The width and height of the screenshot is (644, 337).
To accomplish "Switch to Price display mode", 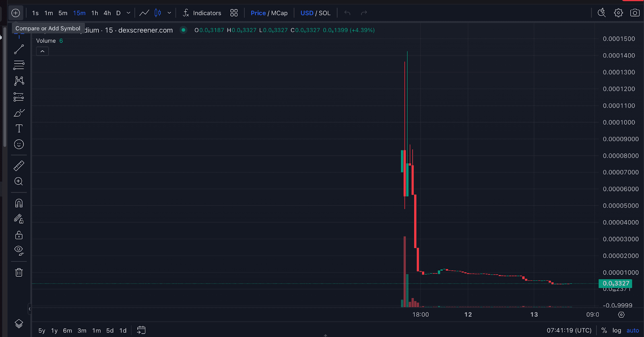I will point(258,13).
